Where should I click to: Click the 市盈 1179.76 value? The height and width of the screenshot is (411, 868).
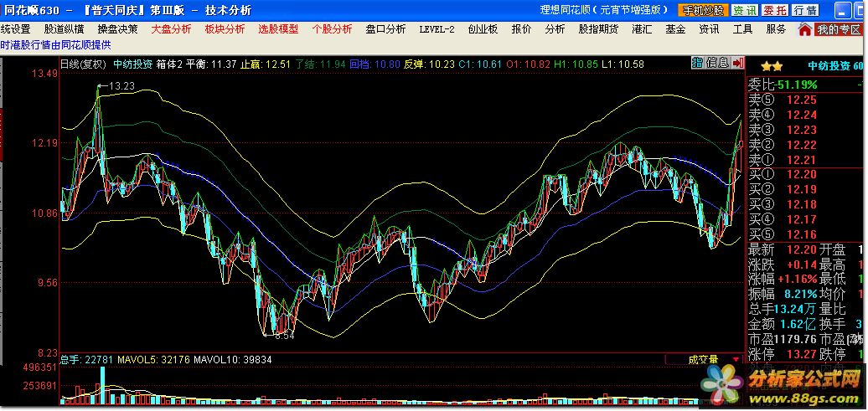[795, 339]
